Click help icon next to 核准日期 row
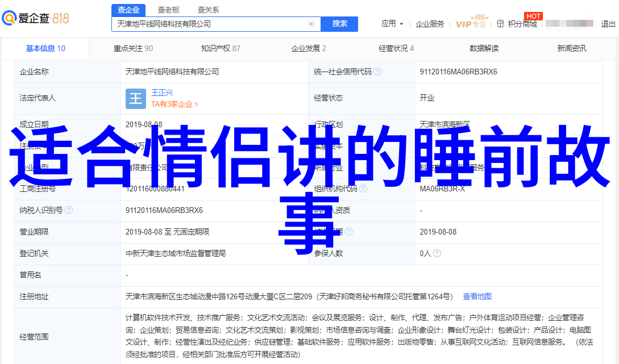This screenshot has width=619, height=364. [x=348, y=232]
